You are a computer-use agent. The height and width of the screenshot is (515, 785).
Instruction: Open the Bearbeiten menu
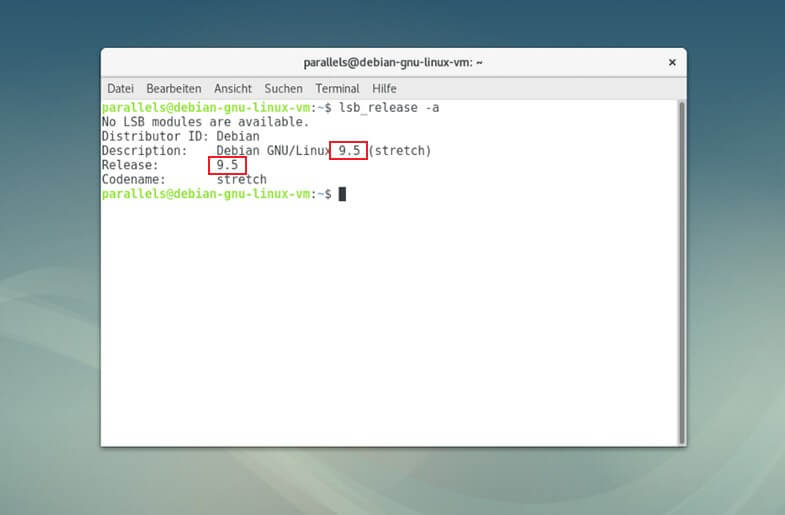click(x=174, y=89)
